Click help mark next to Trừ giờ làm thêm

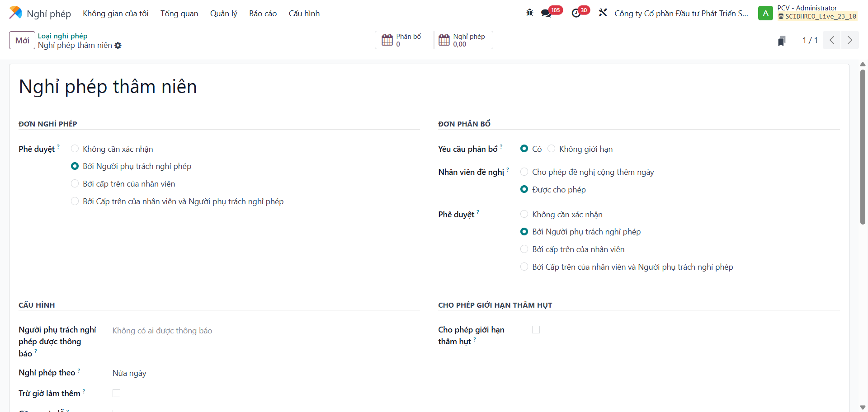coord(84,391)
